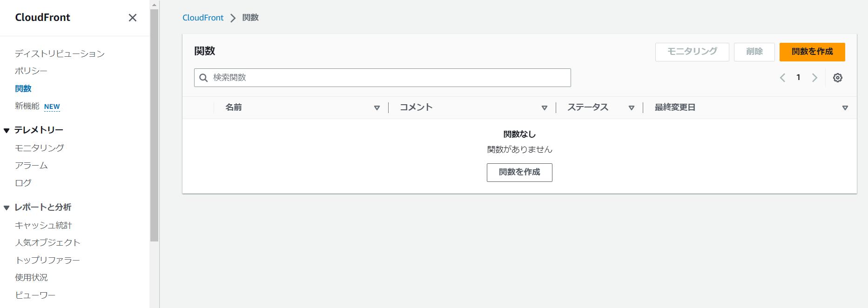This screenshot has height=308, width=868.
Task: Click コメント column header
Action: (416, 107)
